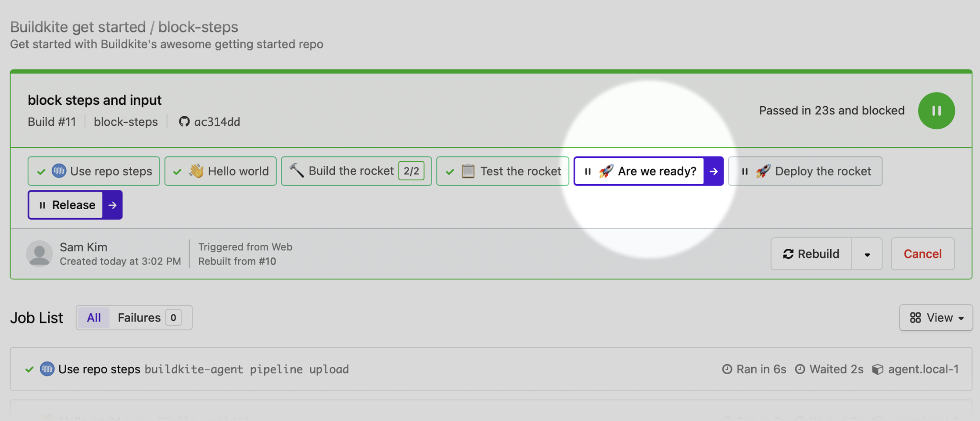Click the arrow on the Release block step
This screenshot has height=421, width=980.
click(x=112, y=205)
